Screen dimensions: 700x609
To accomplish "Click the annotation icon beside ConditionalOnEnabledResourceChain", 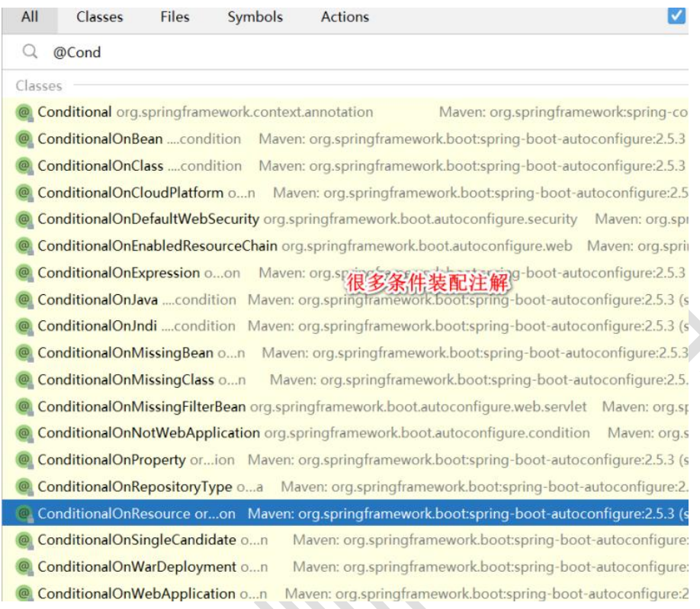I will [x=24, y=246].
